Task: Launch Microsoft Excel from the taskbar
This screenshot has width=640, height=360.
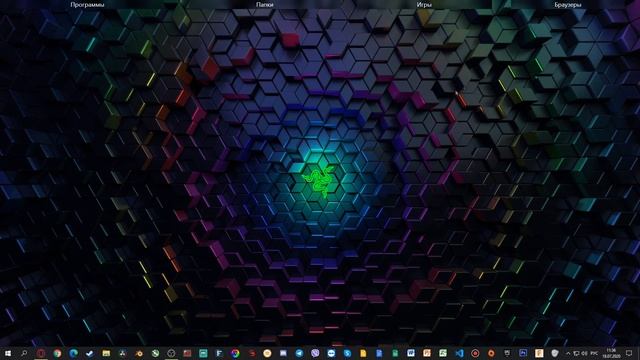Action: tap(443, 353)
